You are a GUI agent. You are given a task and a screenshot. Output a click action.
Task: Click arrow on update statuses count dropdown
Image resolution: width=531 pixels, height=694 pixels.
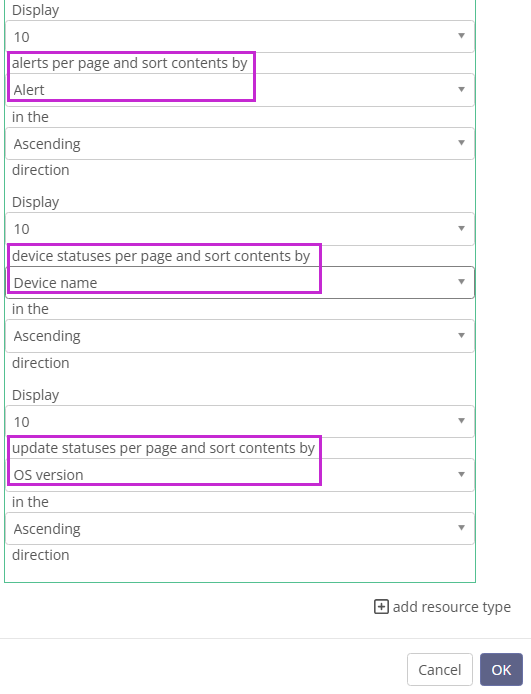pos(461,420)
